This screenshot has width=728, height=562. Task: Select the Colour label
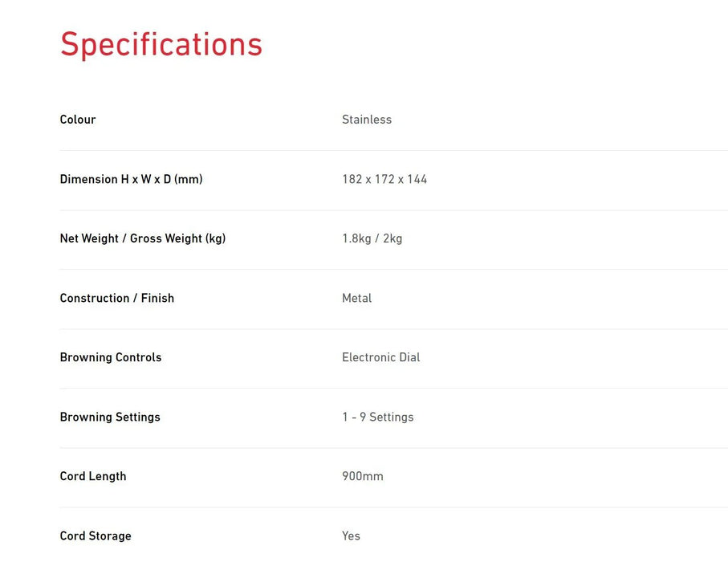tap(78, 120)
